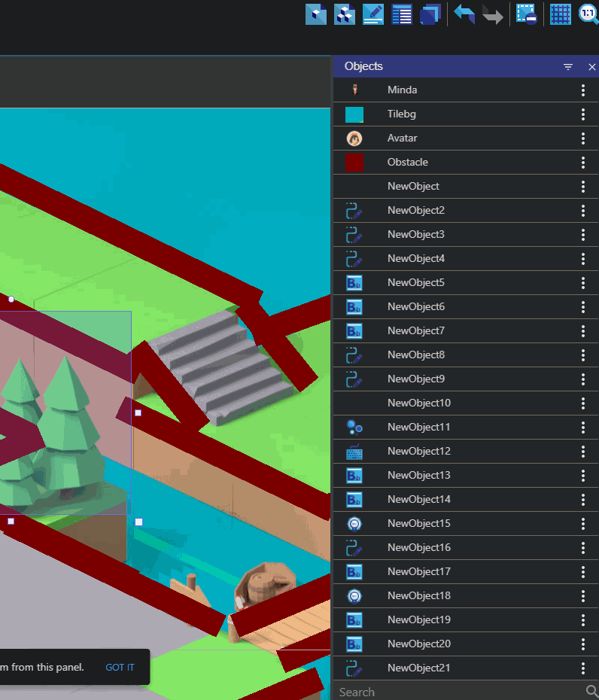This screenshot has width=599, height=700.
Task: Close the Objects panel
Action: (x=592, y=67)
